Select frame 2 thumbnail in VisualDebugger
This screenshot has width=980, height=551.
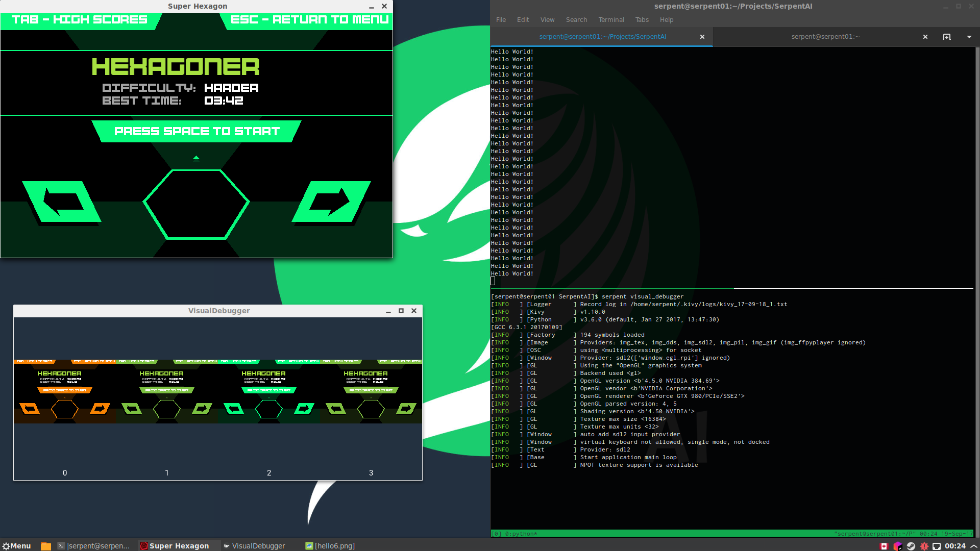[269, 393]
